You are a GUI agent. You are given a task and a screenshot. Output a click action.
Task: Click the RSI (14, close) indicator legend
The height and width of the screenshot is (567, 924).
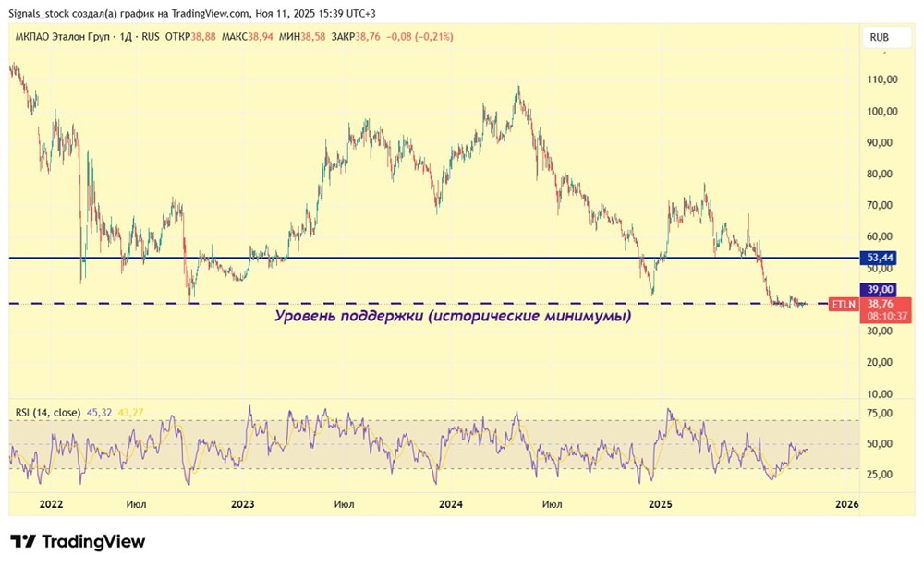click(47, 412)
